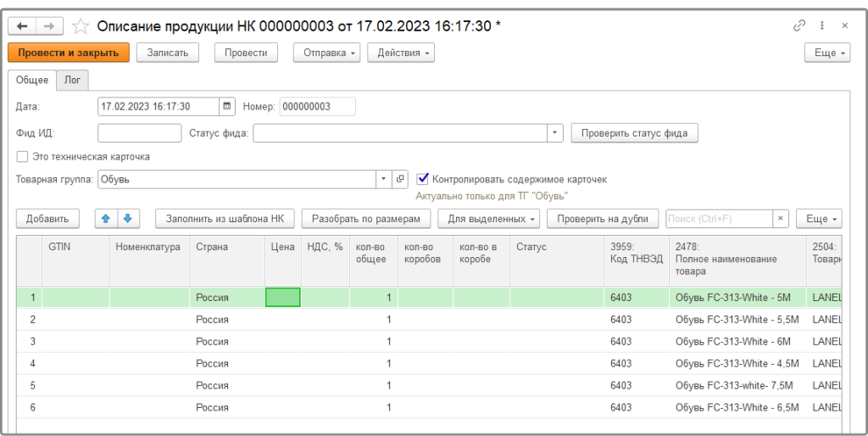
Task: Open the calendar picker for Дата field
Action: [x=226, y=106]
